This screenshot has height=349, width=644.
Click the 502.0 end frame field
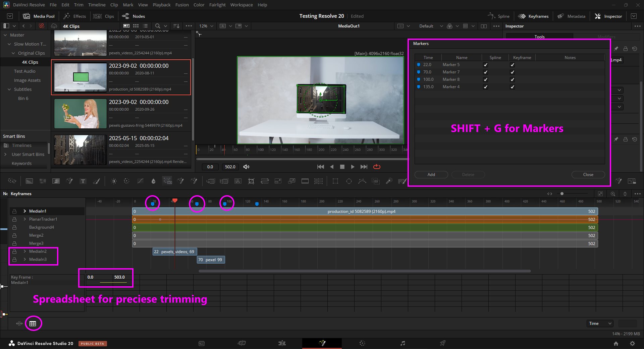tap(230, 167)
